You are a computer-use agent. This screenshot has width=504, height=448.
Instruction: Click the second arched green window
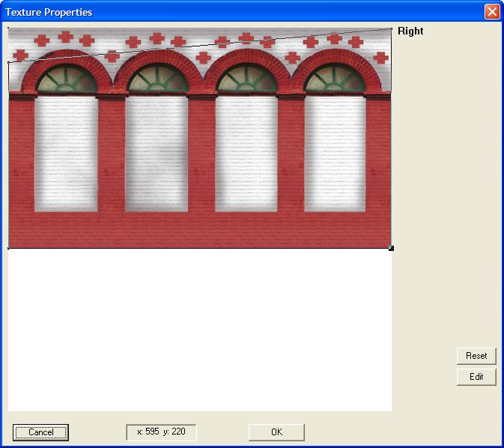tap(157, 79)
